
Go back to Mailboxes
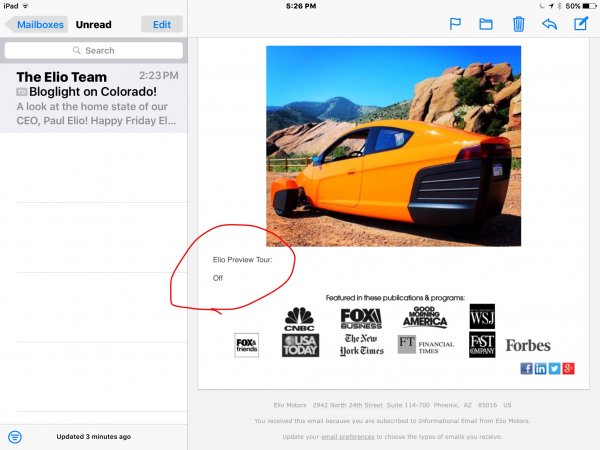(x=35, y=24)
